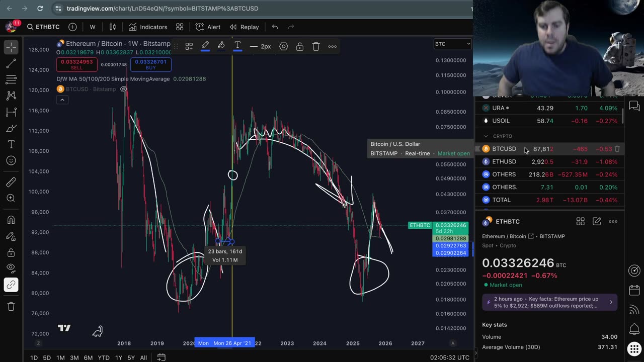
Task: Create an Alert
Action: pyautogui.click(x=208, y=27)
